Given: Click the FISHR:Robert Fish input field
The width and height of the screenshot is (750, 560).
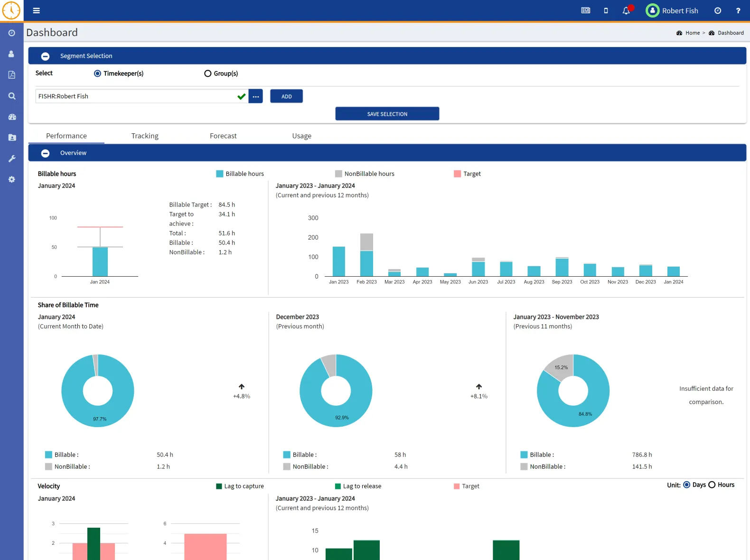Looking at the screenshot, I should pos(142,96).
